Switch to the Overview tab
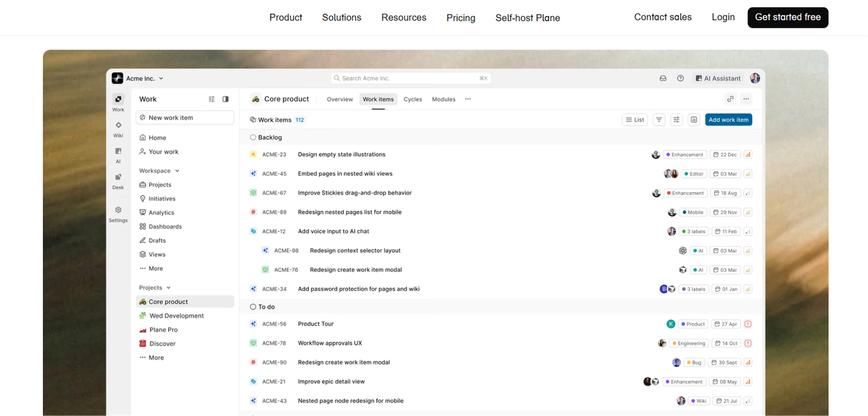 click(x=340, y=99)
